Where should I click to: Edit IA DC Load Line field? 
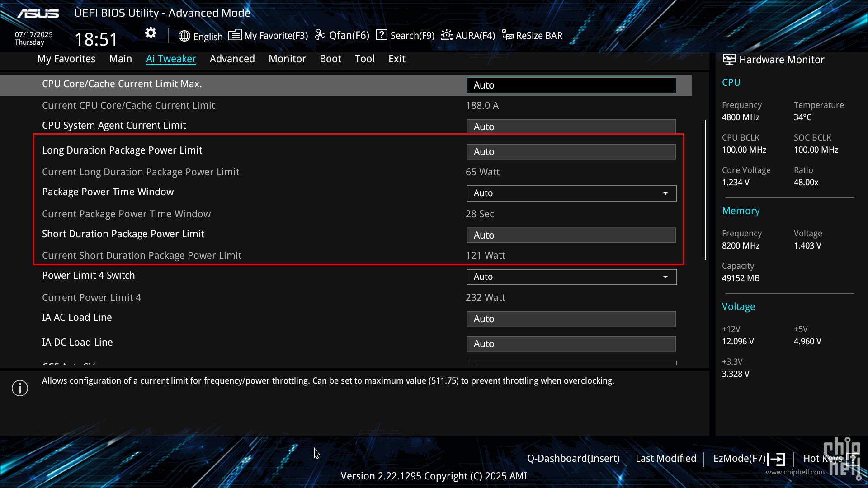point(571,343)
